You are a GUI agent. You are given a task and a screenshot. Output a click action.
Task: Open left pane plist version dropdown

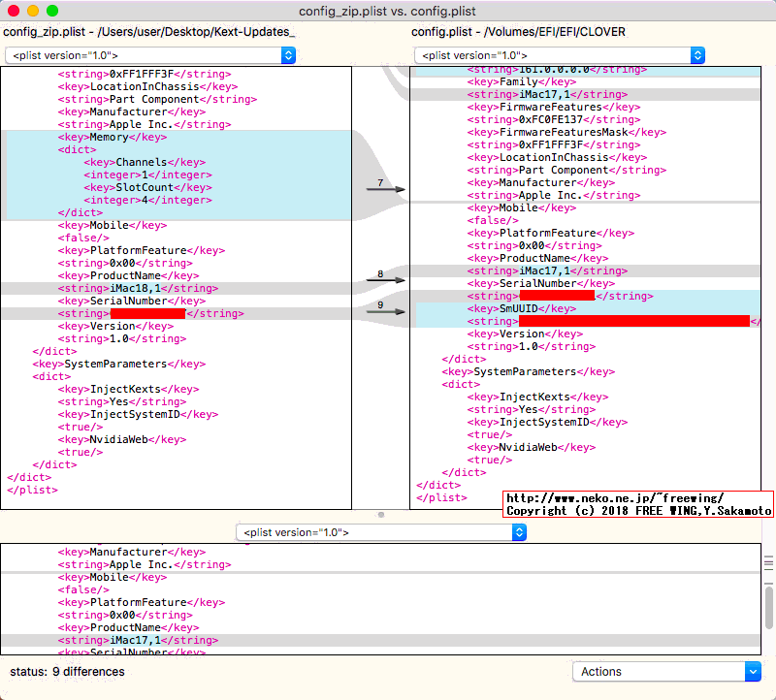click(x=150, y=56)
